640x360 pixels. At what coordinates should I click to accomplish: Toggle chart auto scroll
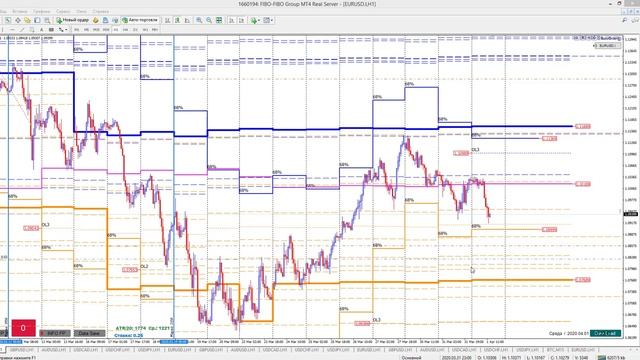pos(231,20)
